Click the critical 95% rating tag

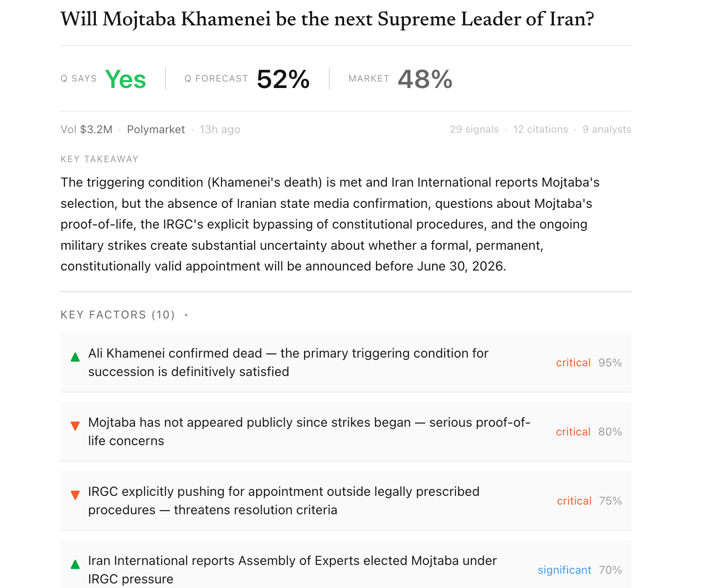click(589, 363)
